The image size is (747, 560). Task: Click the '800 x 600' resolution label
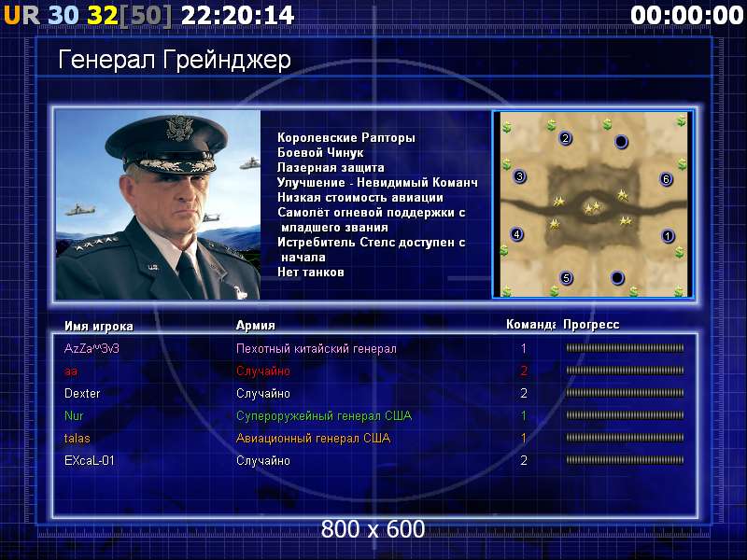pos(373,529)
